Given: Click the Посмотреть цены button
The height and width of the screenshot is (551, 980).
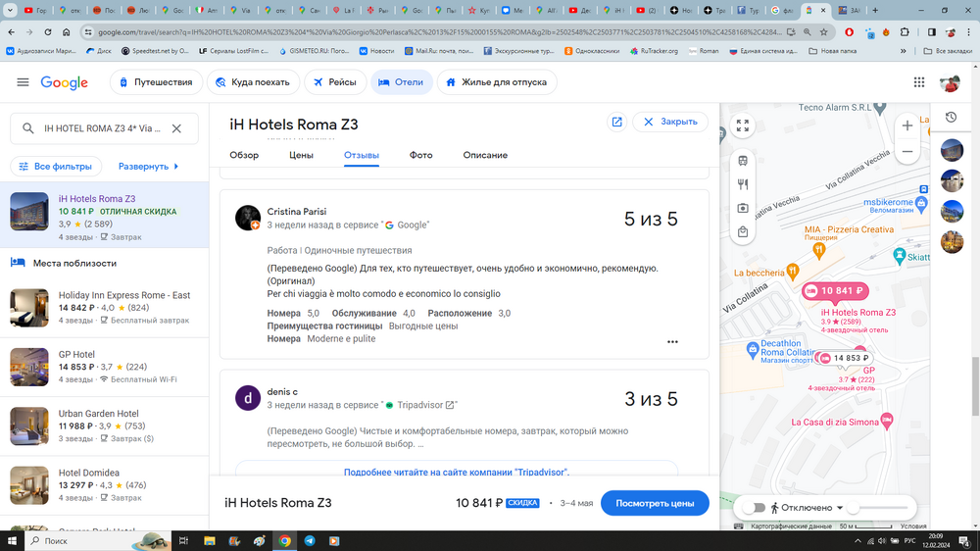Looking at the screenshot, I should (x=655, y=503).
